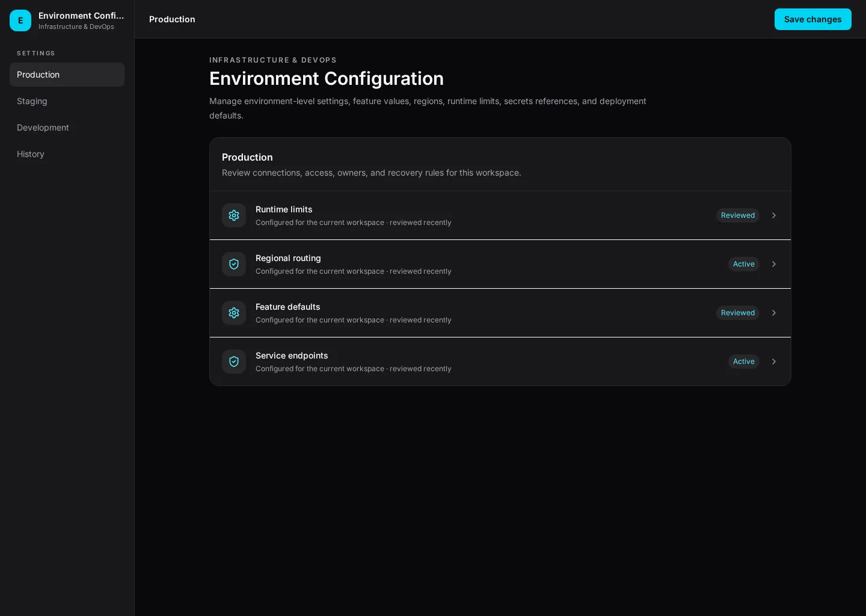Expand the Service endpoints row chevron
This screenshot has height=616, width=866.
pyautogui.click(x=774, y=362)
